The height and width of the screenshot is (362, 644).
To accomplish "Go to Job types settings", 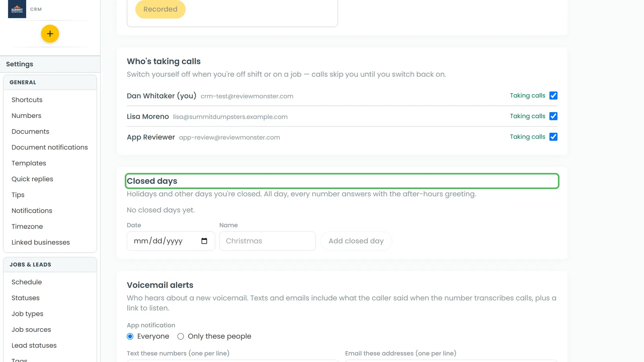I will point(27,314).
